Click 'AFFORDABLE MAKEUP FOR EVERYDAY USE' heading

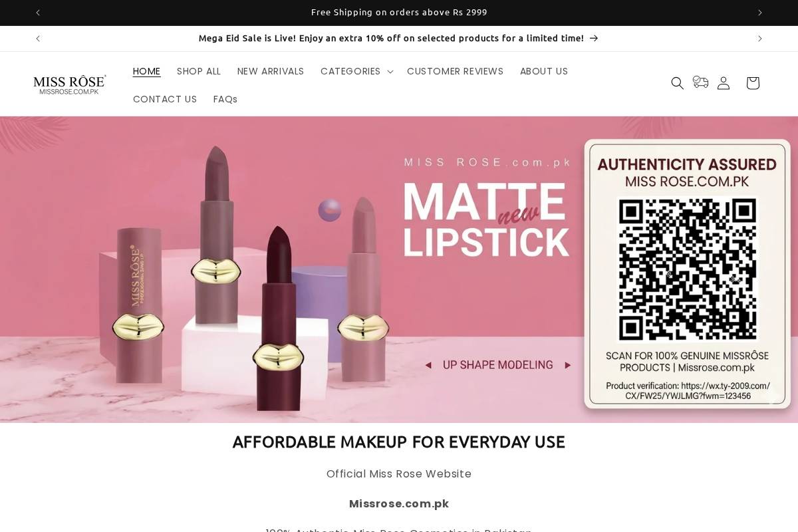pos(399,442)
